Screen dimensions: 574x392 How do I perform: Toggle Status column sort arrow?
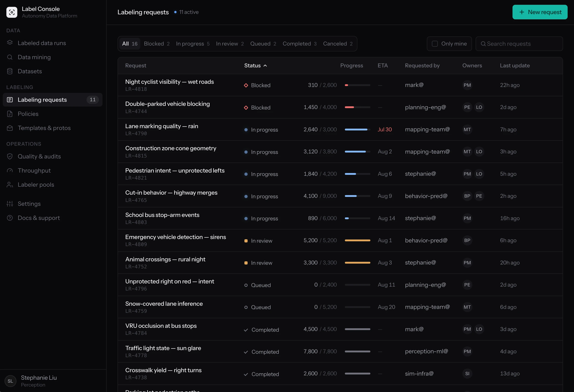(x=265, y=66)
